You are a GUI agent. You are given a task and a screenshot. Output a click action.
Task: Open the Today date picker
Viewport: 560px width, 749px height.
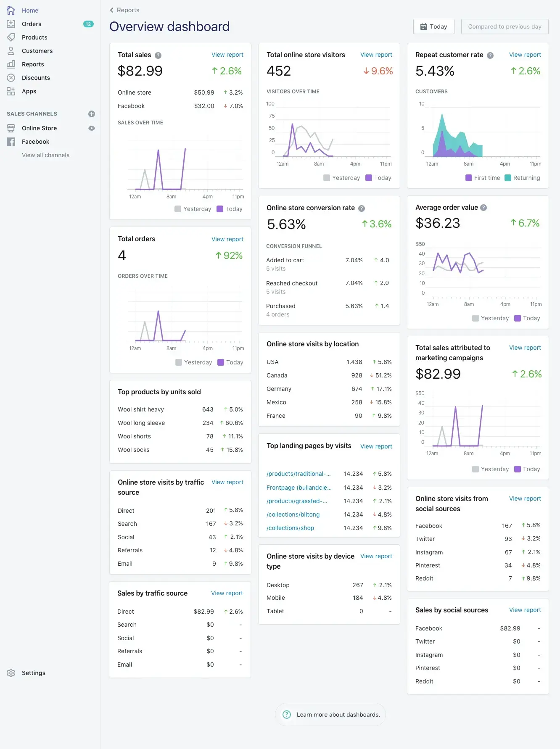[x=433, y=26]
